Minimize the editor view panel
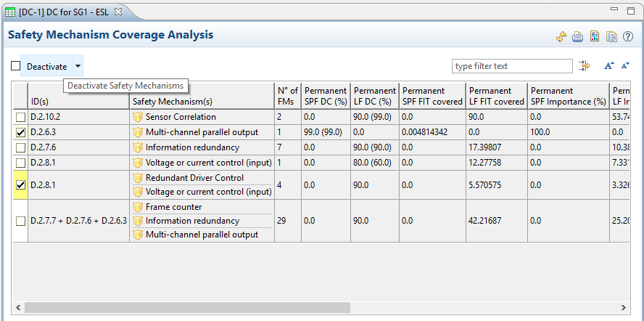The image size is (644, 321). 614,10
